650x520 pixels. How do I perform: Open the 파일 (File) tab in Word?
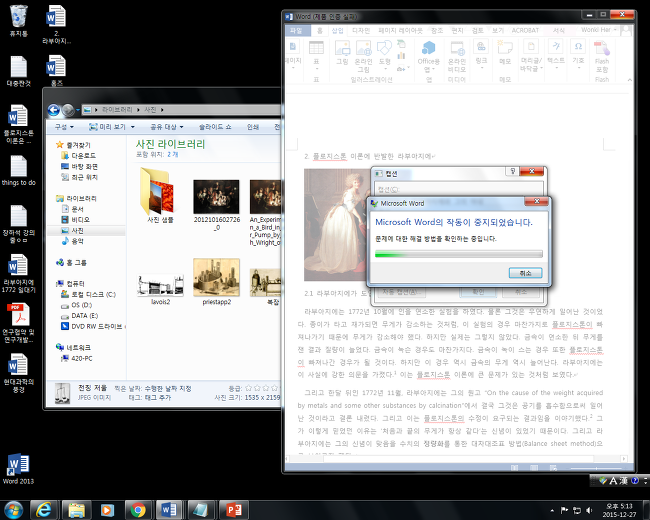(x=296, y=31)
